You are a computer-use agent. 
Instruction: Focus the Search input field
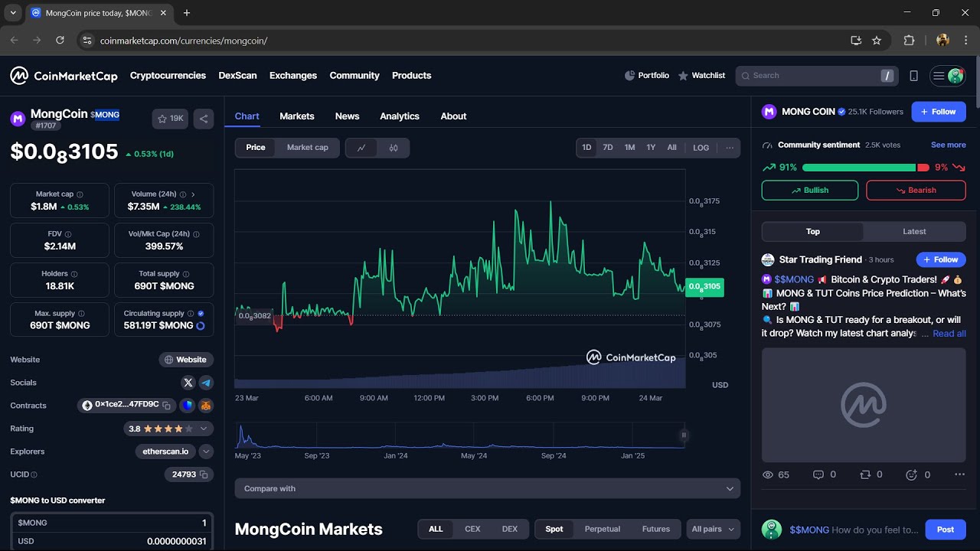click(816, 76)
